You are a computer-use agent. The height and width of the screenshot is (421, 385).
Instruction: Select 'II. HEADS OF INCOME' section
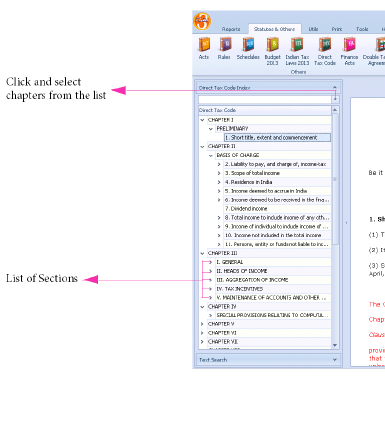pyautogui.click(x=273, y=271)
